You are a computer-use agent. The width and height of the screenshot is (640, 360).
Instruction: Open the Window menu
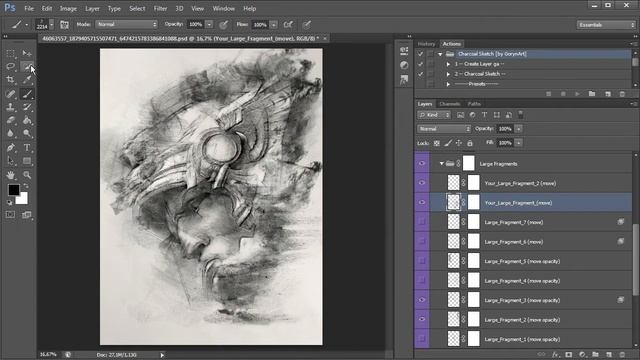(x=223, y=8)
